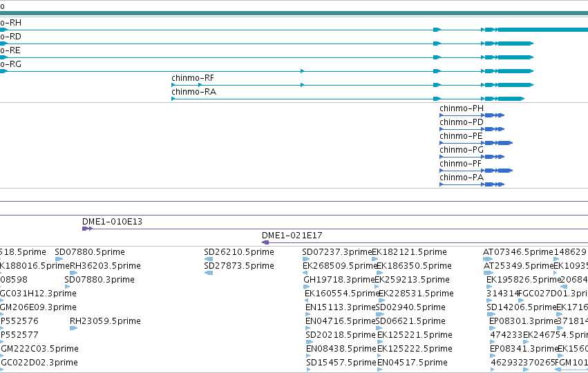Click the AT07346.5prime EST label
This screenshot has width=588, height=373.
(x=518, y=252)
